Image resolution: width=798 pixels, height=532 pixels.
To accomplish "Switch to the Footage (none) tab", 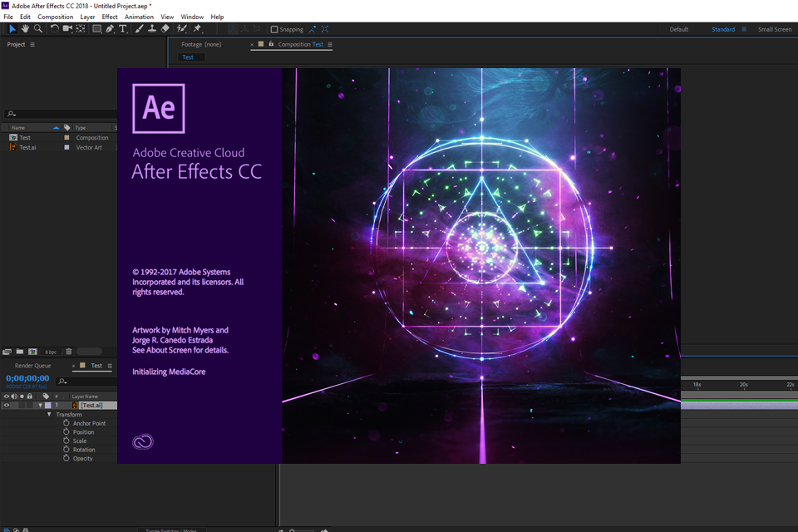I will point(201,44).
